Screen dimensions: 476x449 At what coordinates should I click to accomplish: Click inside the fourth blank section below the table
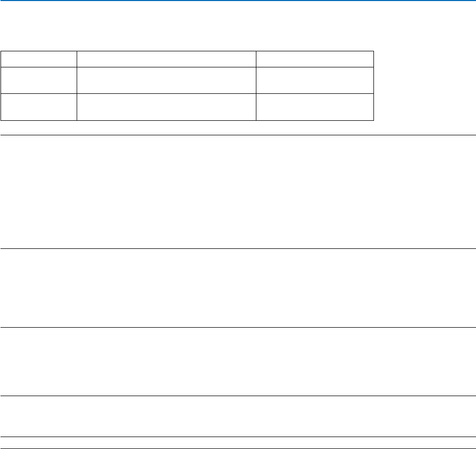tap(238, 416)
